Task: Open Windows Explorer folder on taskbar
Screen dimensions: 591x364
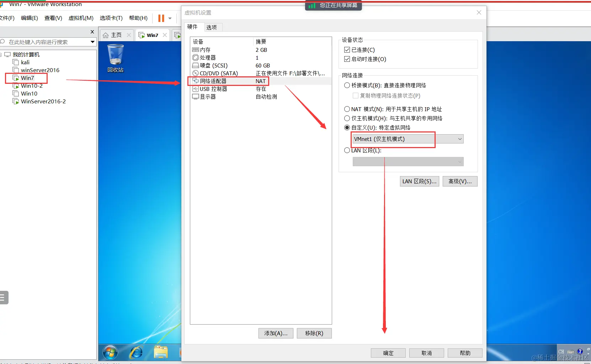Action: click(161, 353)
